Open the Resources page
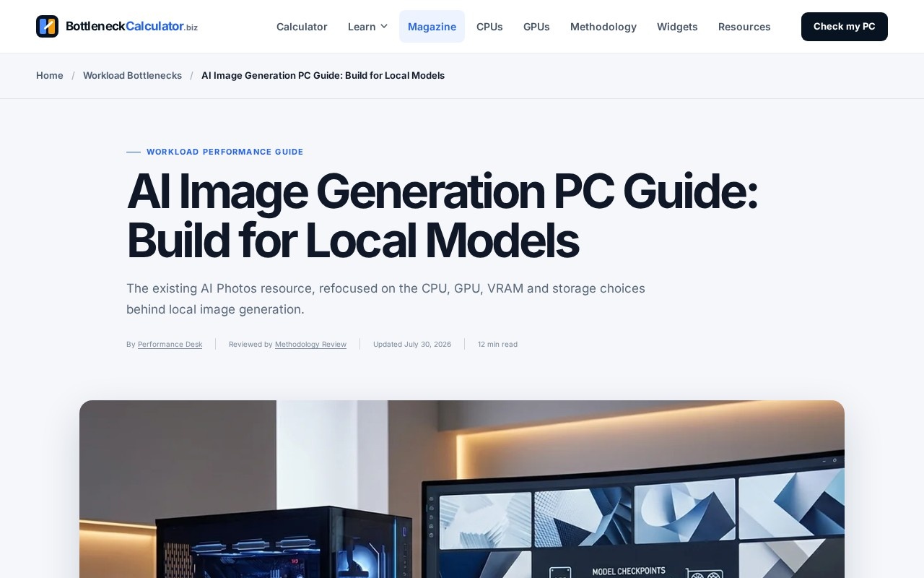The height and width of the screenshot is (578, 924). [744, 27]
